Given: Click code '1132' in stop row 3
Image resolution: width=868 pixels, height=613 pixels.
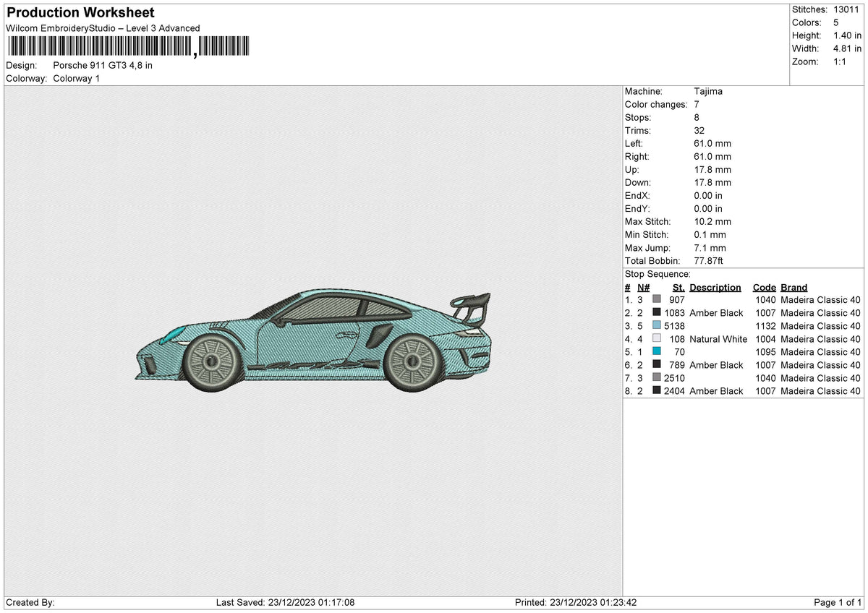Looking at the screenshot, I should click(x=765, y=326).
